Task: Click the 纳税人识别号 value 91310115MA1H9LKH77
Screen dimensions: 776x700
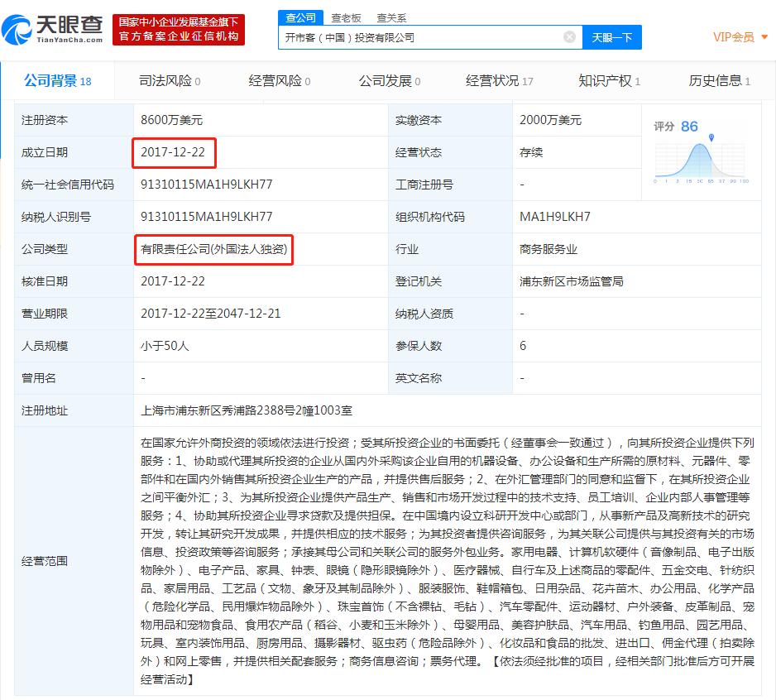Action: point(206,216)
